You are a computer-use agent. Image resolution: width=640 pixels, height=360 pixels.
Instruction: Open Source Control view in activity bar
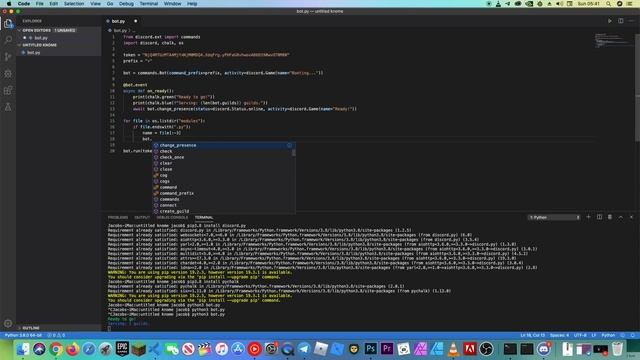[8, 56]
